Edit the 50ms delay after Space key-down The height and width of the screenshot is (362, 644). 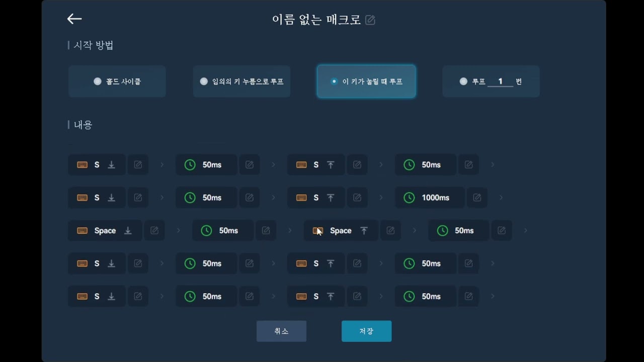click(x=266, y=231)
